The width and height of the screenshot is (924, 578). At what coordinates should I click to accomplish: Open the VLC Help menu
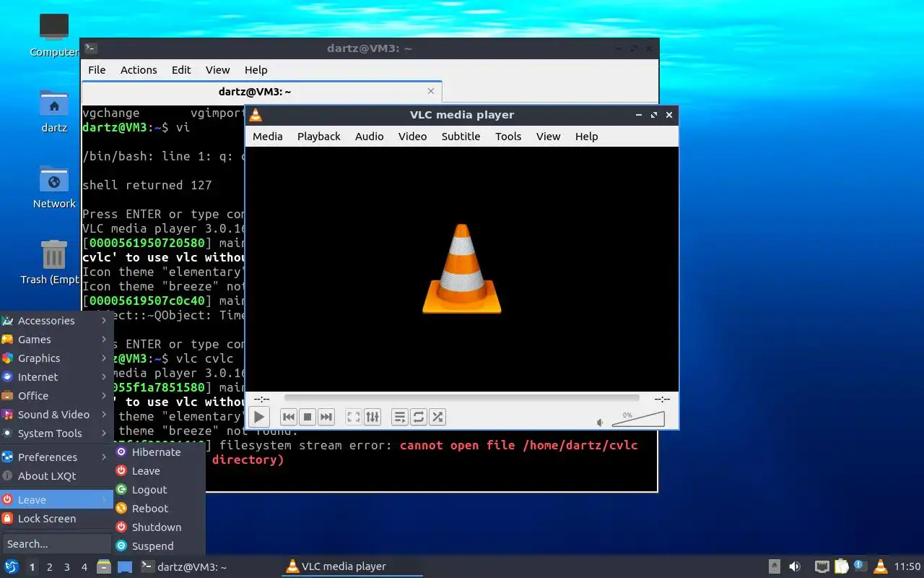pyautogui.click(x=586, y=136)
